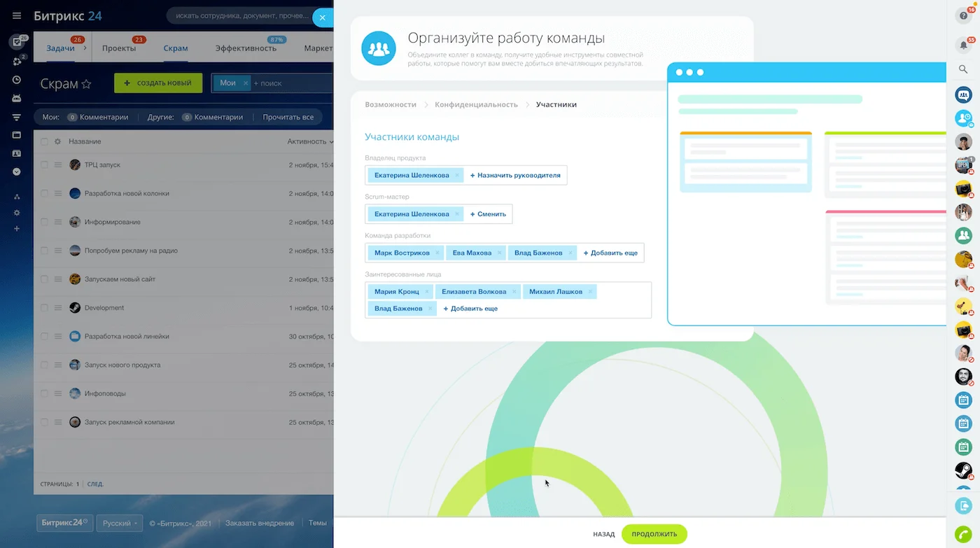Open the Русский language dropdown
The image size is (980, 548).
120,523
